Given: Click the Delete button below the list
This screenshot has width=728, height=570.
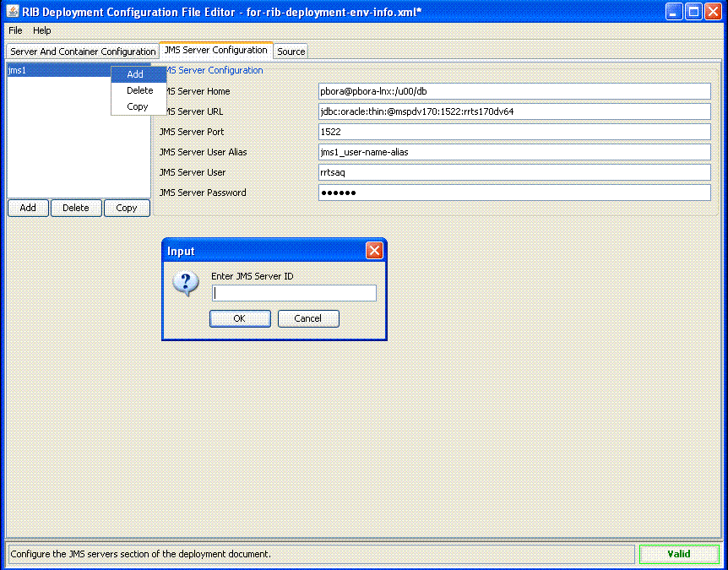Looking at the screenshot, I should point(76,208).
